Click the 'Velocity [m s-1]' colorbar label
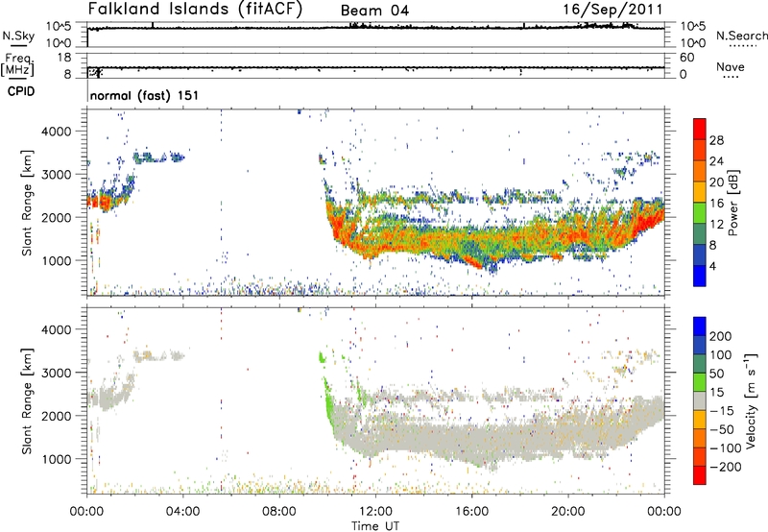 (x=750, y=400)
